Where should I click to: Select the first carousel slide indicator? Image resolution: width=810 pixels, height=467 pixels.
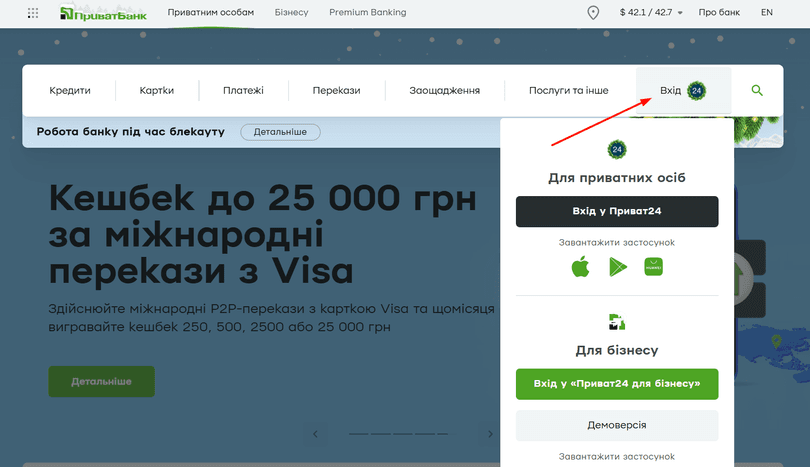[x=359, y=434]
